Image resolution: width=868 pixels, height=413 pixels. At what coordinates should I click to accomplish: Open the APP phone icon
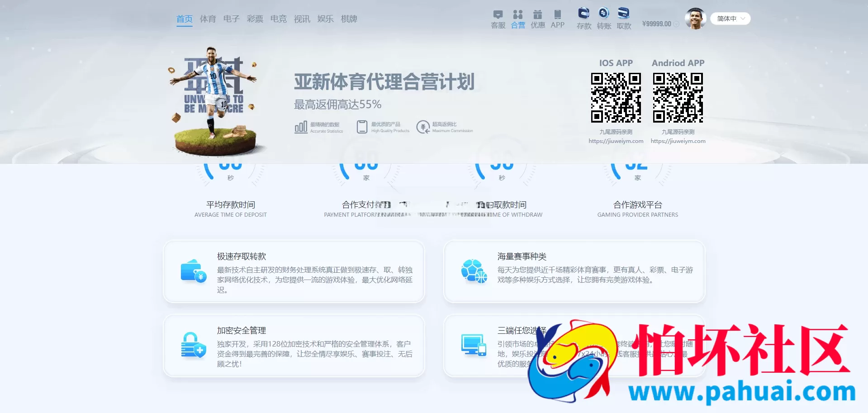tap(558, 19)
